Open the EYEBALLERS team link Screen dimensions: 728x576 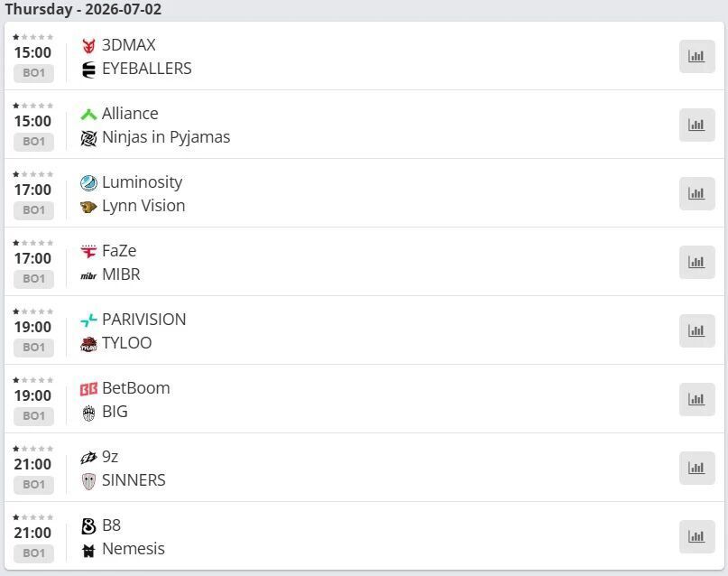tap(147, 69)
